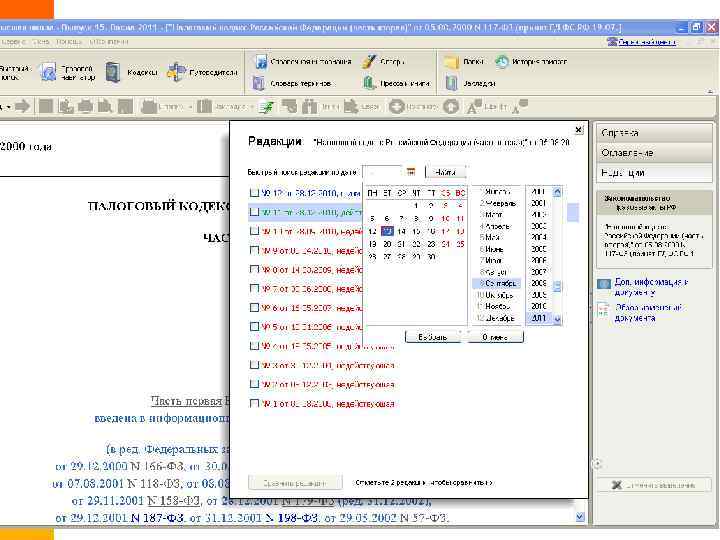
Task: Select month Сентябрь in month list
Action: coord(497,283)
